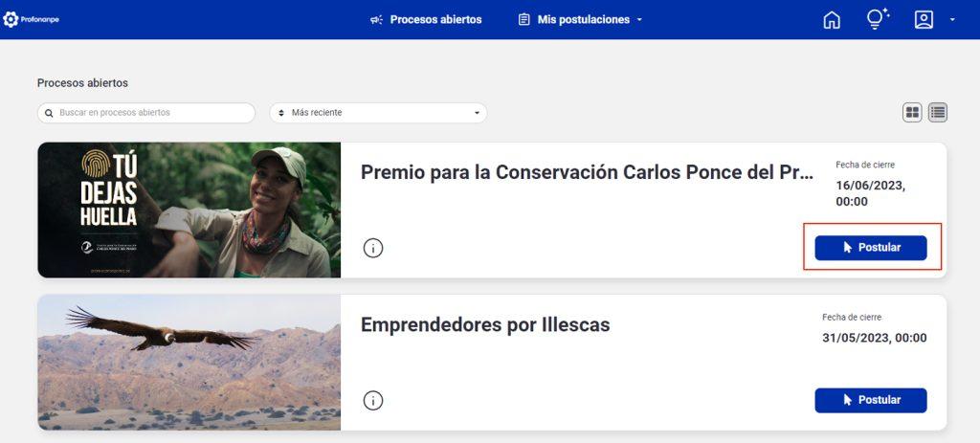Switch to list view layout
This screenshot has height=443, width=980.
click(x=938, y=113)
